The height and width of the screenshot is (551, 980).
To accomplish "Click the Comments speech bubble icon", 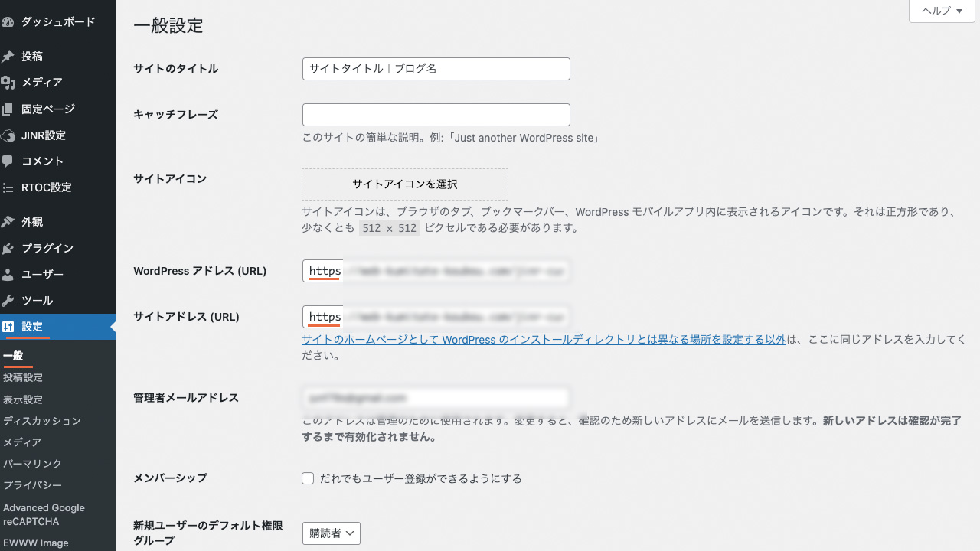I will point(8,161).
